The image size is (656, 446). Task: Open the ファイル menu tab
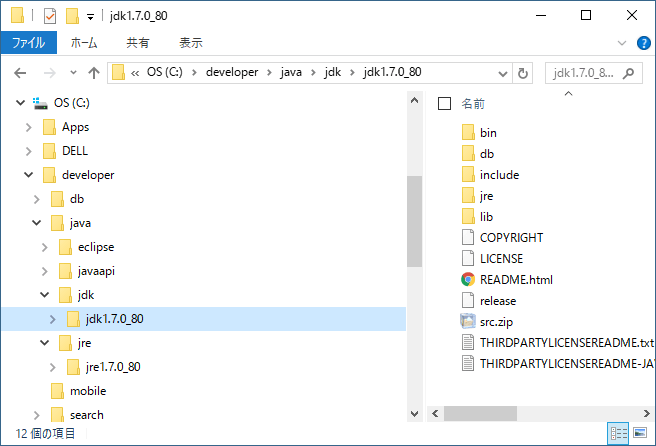point(30,43)
